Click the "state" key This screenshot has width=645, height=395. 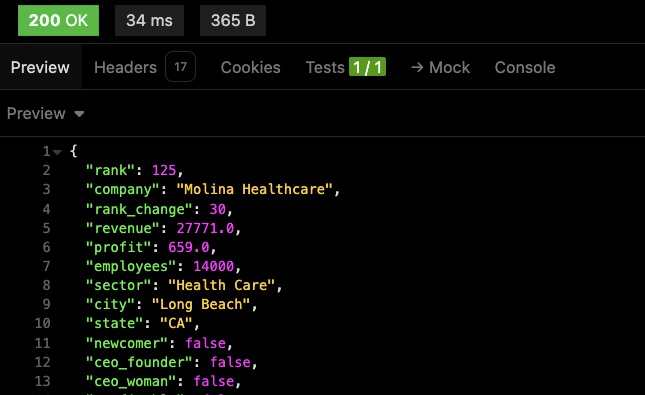(114, 323)
